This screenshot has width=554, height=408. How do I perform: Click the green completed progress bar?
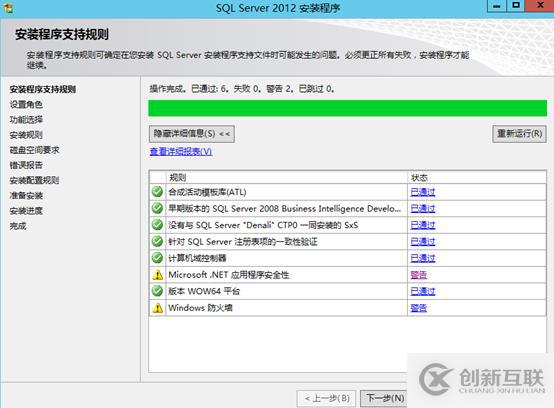[347, 108]
